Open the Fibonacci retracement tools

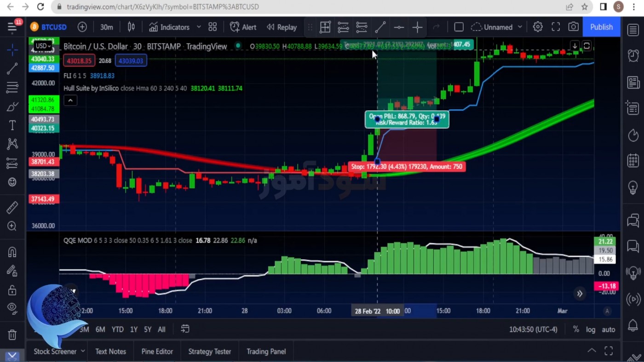[12, 87]
